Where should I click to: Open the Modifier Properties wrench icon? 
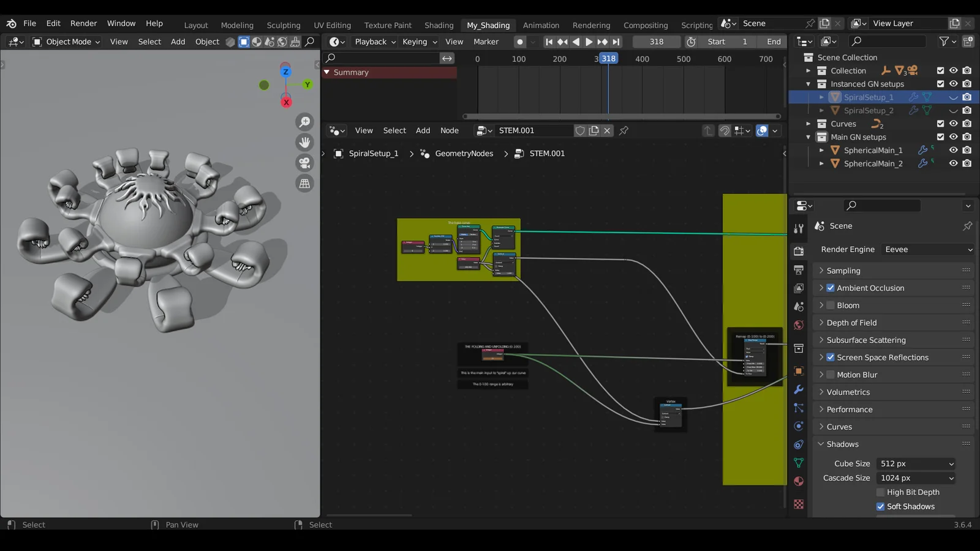point(798,389)
